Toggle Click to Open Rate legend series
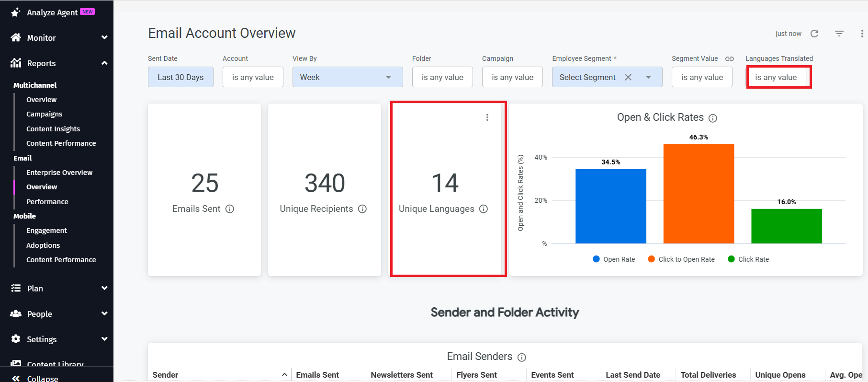The height and width of the screenshot is (382, 868). (x=681, y=259)
